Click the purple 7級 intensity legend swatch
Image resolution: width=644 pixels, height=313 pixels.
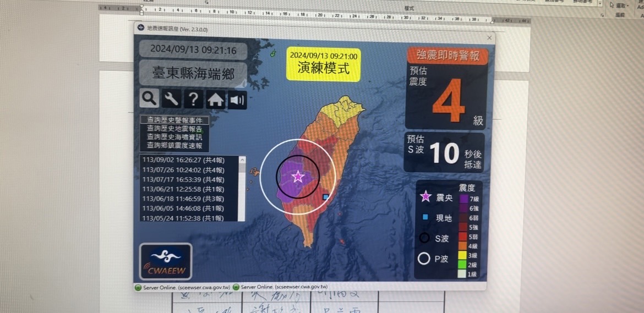[x=464, y=199]
